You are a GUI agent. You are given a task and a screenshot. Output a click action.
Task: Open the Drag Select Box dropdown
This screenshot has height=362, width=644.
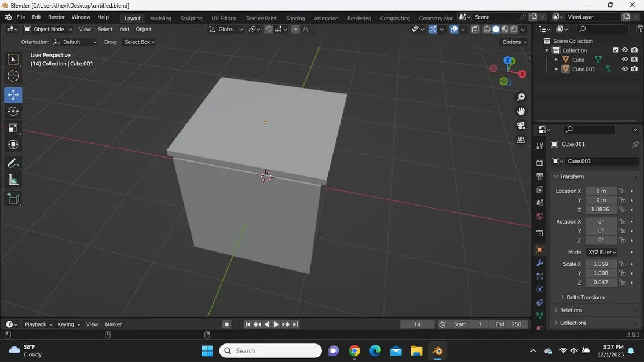coord(139,42)
